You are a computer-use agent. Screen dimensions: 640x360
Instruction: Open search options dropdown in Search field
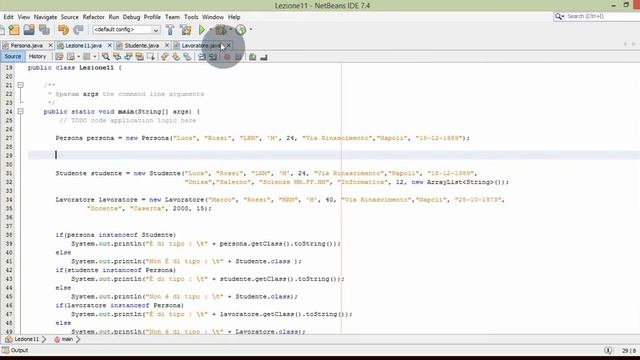point(559,16)
